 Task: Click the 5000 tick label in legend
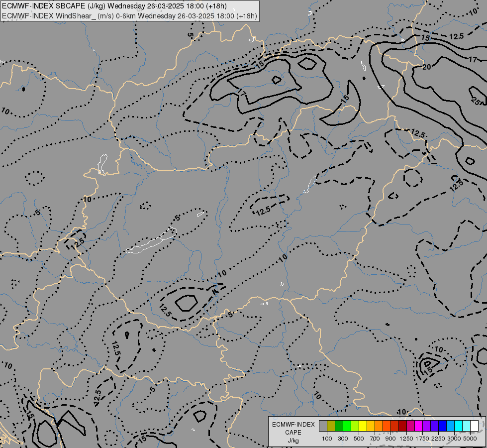pos(470,439)
